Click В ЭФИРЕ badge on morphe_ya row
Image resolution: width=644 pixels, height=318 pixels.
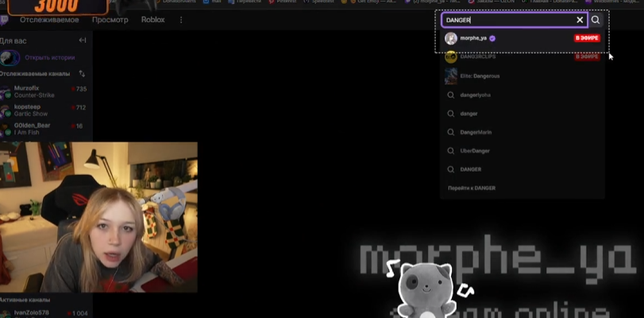[587, 38]
